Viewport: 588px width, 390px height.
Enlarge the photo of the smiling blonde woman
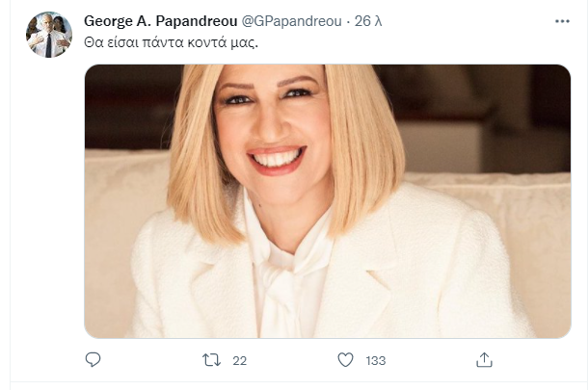328,200
